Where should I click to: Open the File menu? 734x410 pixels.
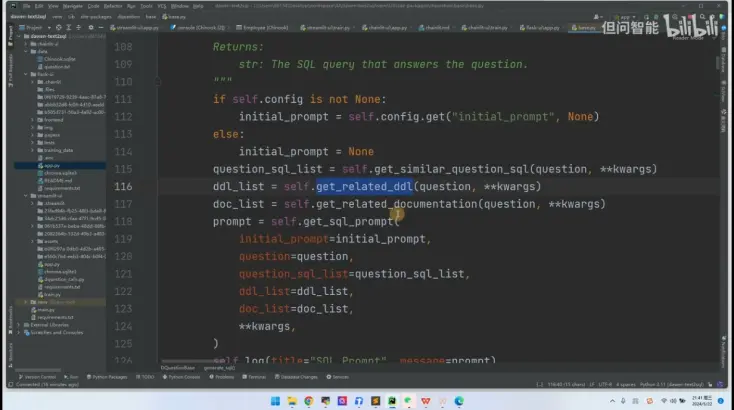(x=26, y=6)
